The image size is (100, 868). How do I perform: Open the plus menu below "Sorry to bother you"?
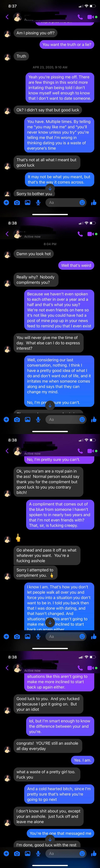pos(6,203)
